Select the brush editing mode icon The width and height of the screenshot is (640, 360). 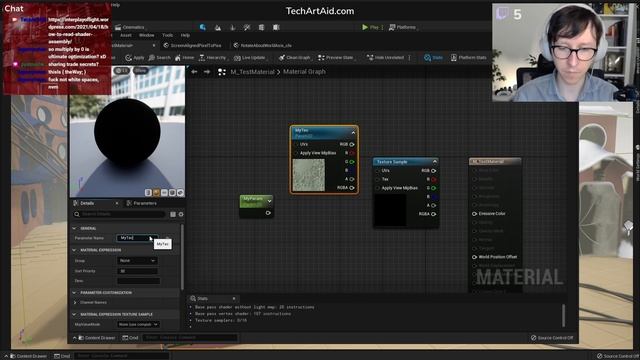click(x=276, y=27)
